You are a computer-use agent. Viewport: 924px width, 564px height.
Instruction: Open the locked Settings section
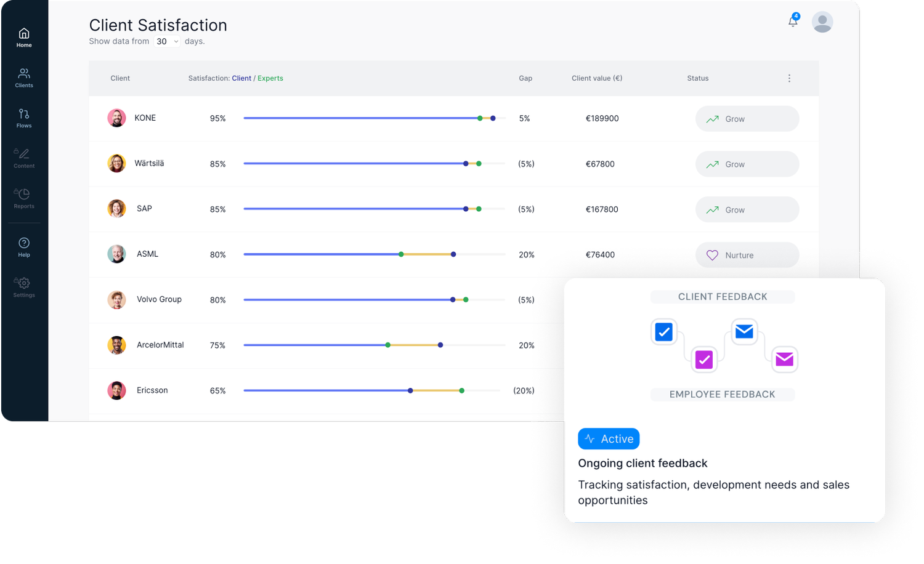pyautogui.click(x=24, y=288)
